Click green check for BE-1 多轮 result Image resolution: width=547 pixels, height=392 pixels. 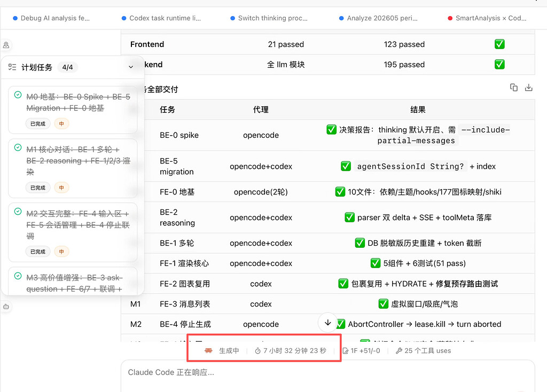click(x=360, y=243)
